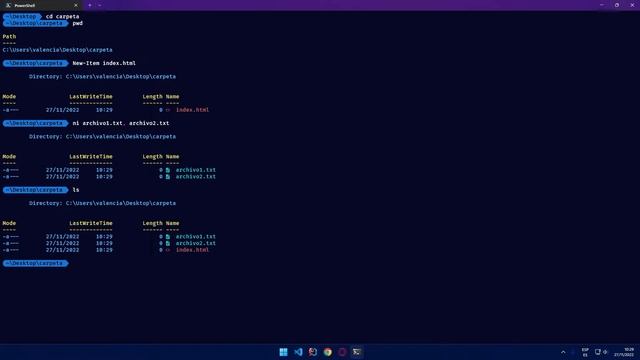This screenshot has width=640, height=360.
Task: Click the path C:\Users\valencia\Desktop\carpeta under Path
Action: coord(57,50)
